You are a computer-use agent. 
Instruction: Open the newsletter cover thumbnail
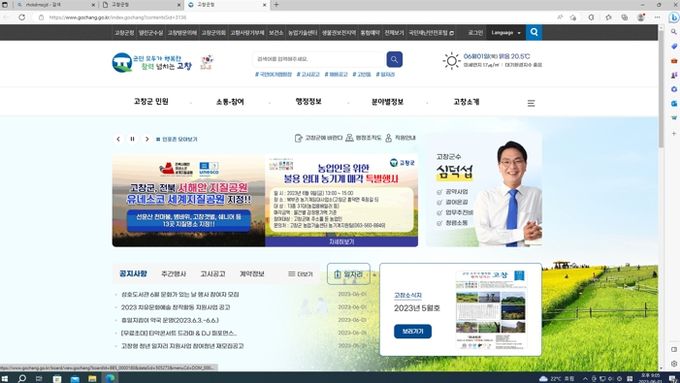491,310
